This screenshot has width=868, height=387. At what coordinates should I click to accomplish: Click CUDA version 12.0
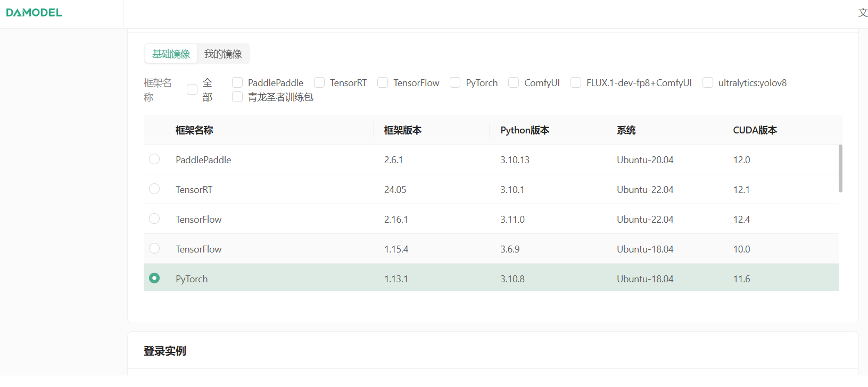tap(741, 160)
